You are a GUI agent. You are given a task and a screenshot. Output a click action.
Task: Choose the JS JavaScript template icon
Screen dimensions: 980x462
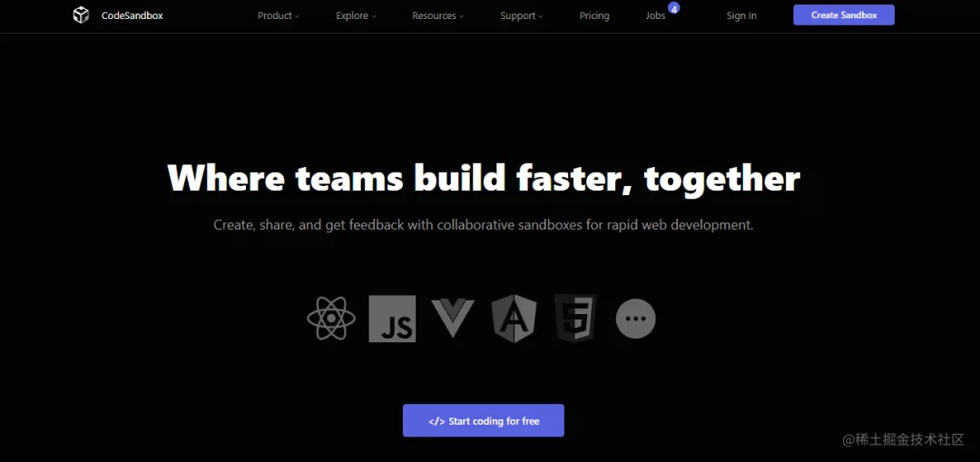point(392,319)
